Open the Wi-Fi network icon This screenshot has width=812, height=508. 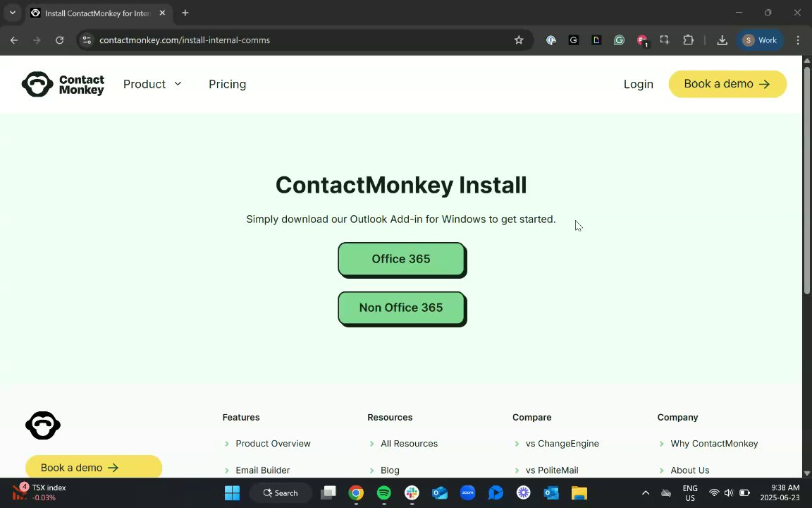[714, 492]
